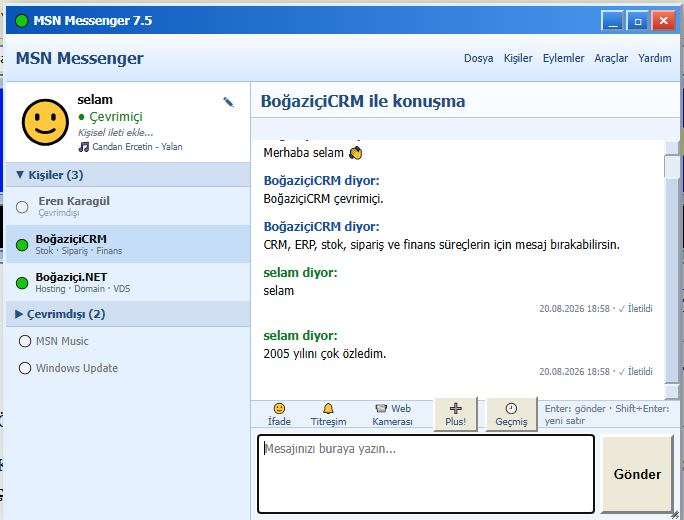Open the Yardım menu
This screenshot has height=520, width=684.
[654, 58]
